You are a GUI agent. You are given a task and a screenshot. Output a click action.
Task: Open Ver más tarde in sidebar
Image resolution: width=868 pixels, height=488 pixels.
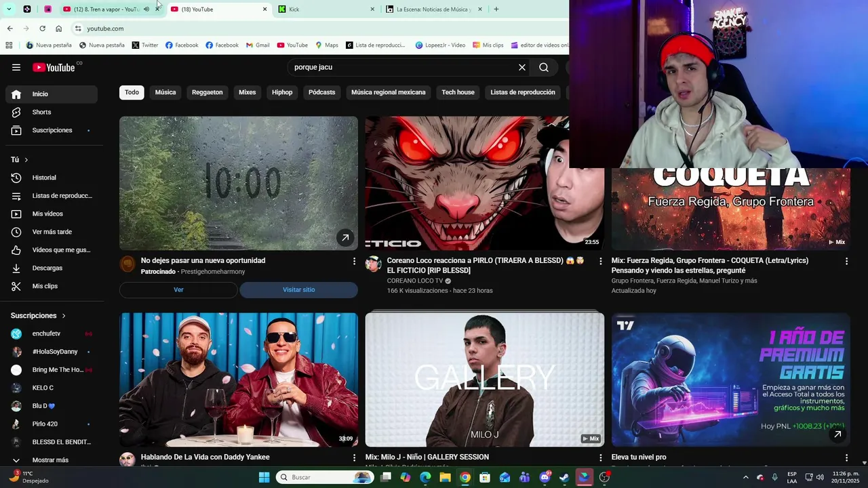point(52,232)
